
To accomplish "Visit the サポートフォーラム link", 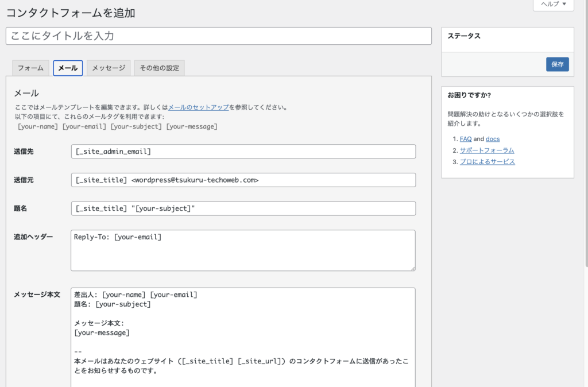I will click(486, 150).
